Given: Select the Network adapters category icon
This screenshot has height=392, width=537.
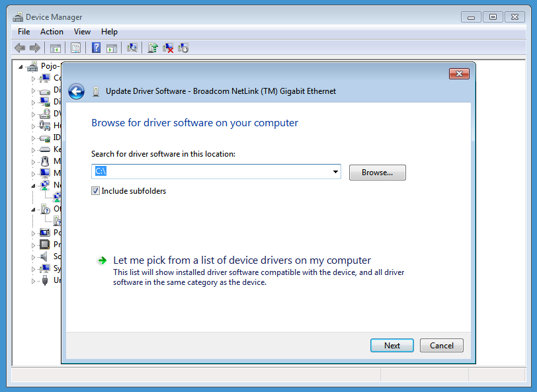Looking at the screenshot, I should coord(45,185).
